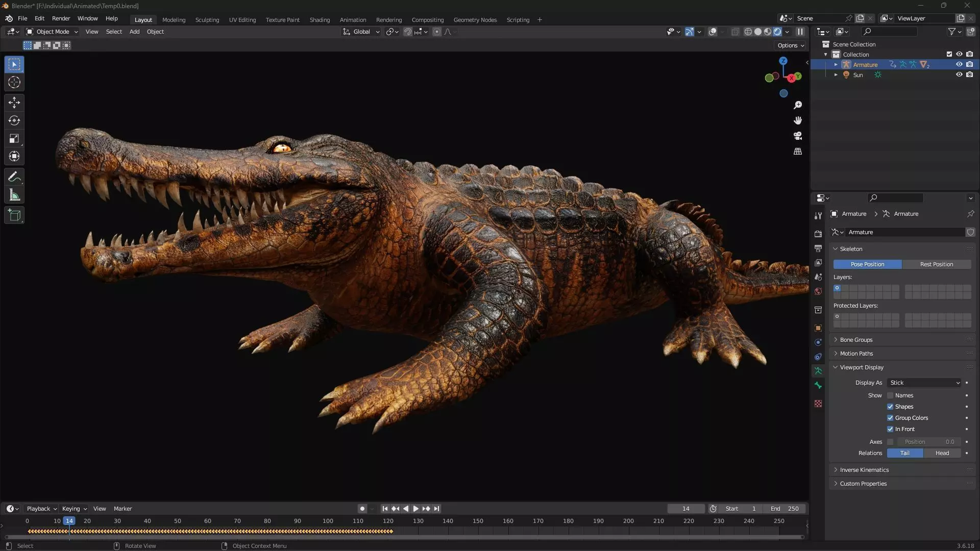Open the Render menu
980x551 pixels.
[61, 18]
